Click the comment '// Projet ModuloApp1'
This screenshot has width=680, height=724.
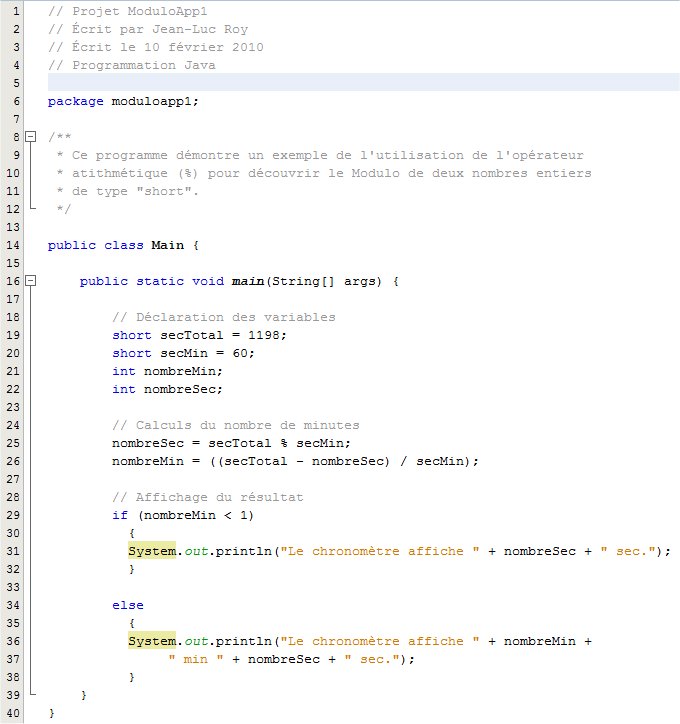[128, 11]
